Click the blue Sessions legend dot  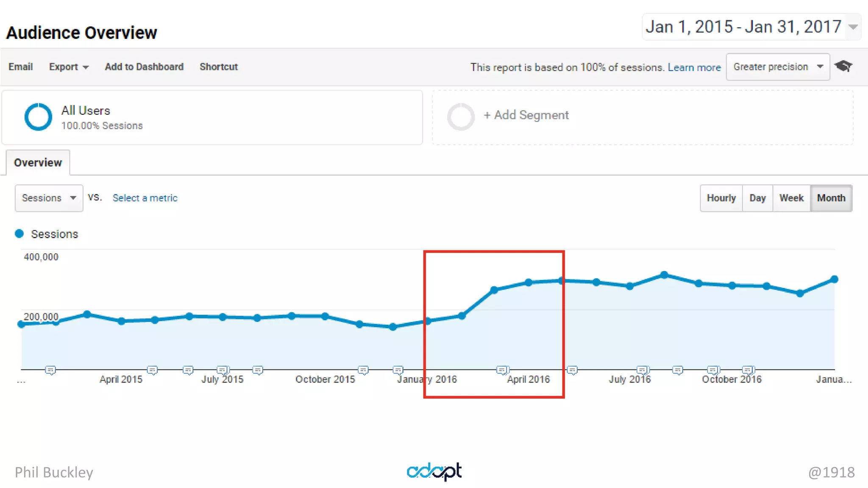coord(19,234)
